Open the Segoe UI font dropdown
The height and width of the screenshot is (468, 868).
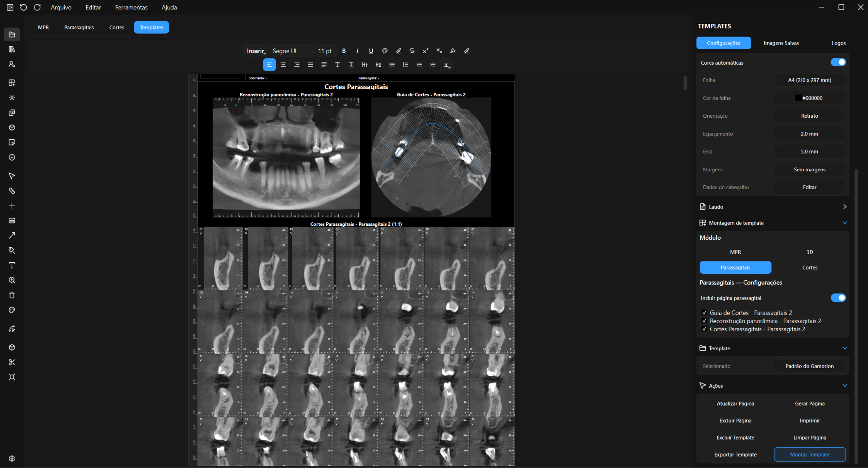pos(291,51)
